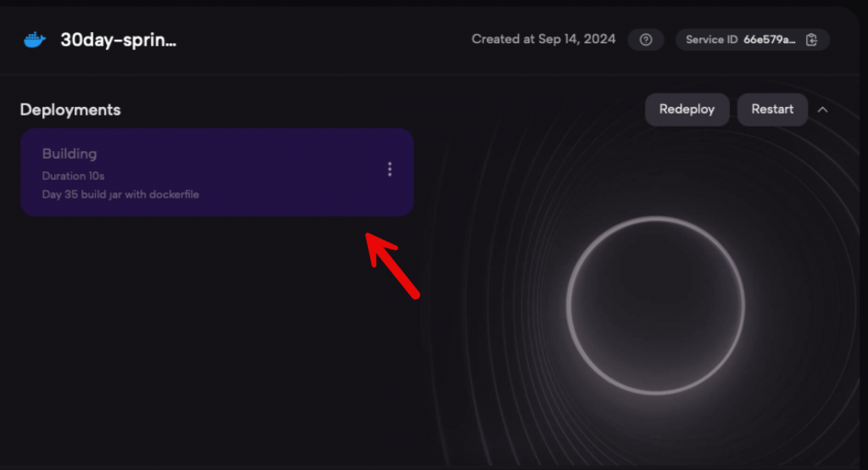868x470 pixels.
Task: Click the red arrow annotation
Action: [392, 266]
